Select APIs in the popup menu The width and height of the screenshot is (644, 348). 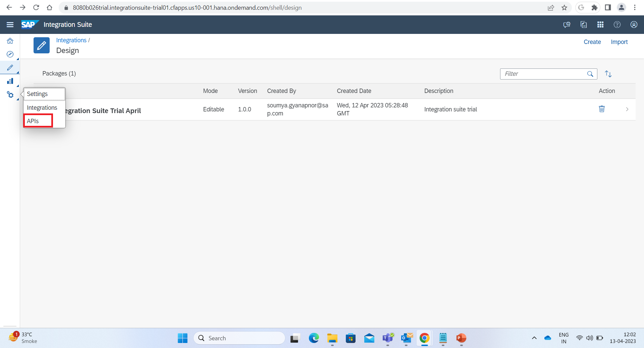33,121
